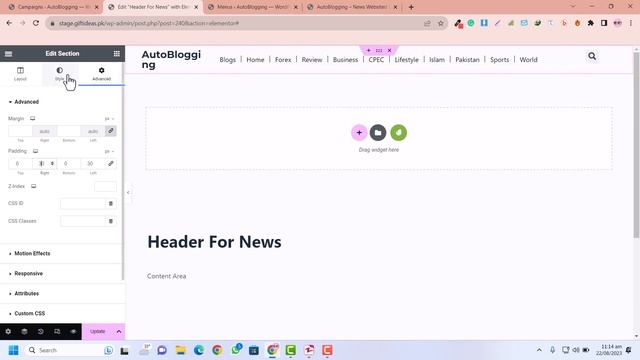
Task: Select the Advanced tab
Action: click(x=101, y=74)
